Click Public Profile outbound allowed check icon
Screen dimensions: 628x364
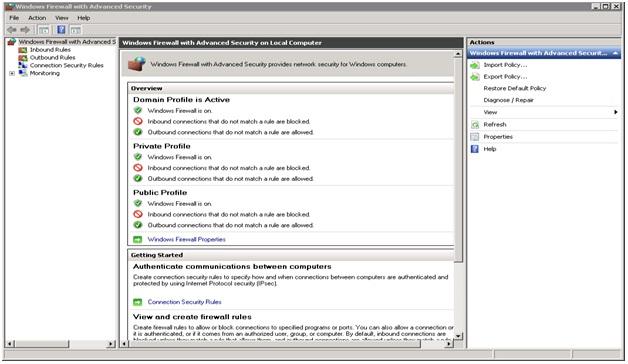tap(138, 225)
